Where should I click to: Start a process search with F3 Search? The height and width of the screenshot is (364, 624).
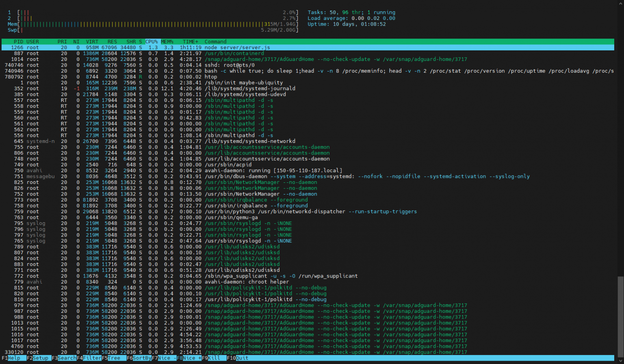coord(64,358)
